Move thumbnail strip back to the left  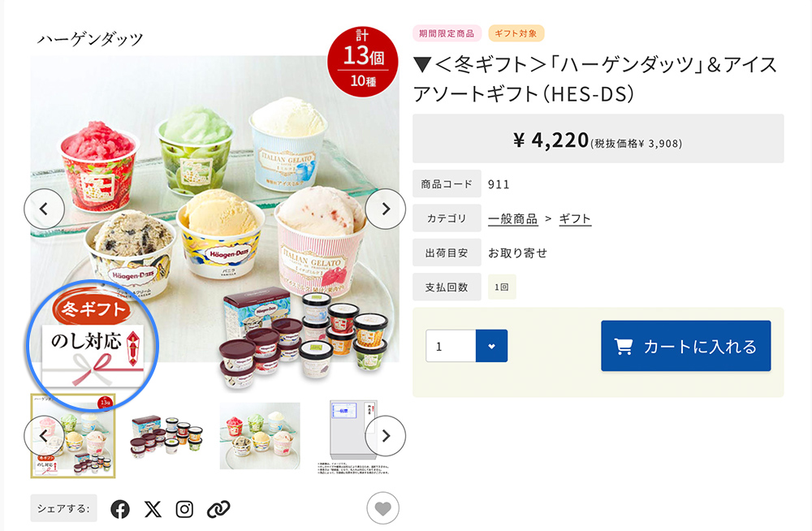coord(44,436)
